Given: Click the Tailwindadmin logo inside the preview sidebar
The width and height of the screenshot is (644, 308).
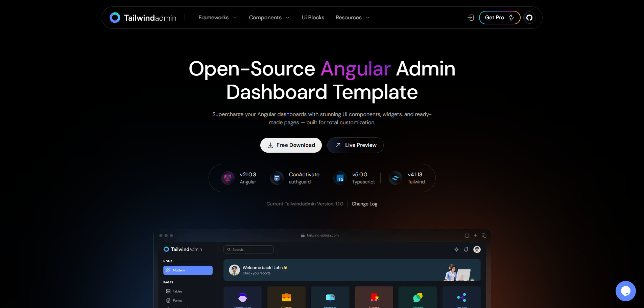Looking at the screenshot, I should pos(183,249).
